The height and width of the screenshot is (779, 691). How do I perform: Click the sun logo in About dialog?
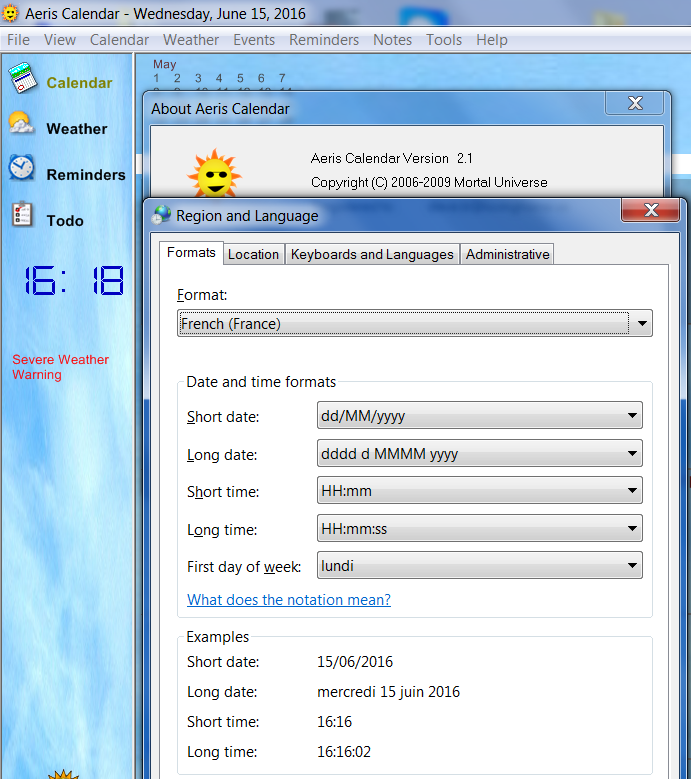[215, 172]
